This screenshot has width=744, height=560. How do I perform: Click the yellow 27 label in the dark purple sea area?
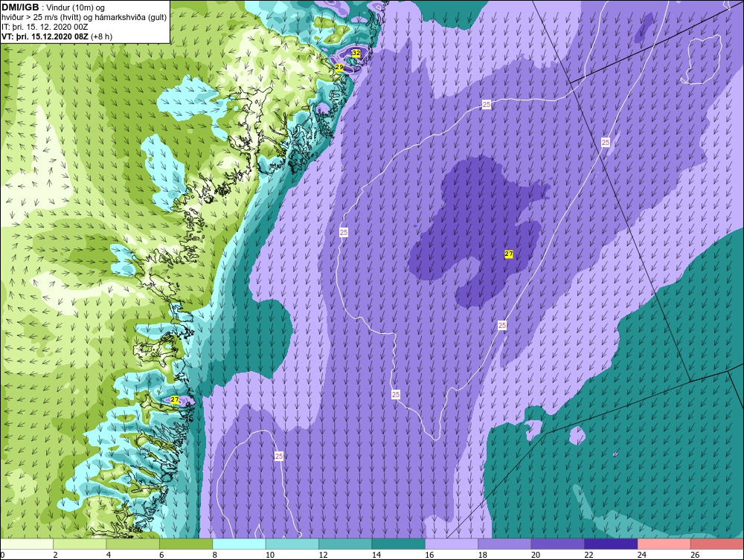coord(509,254)
